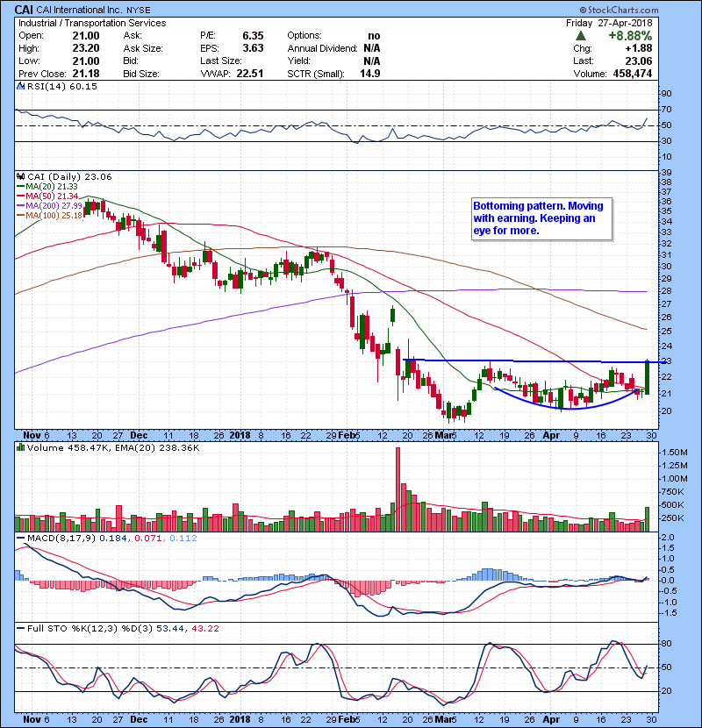Click the P/E 6.35 value

pyautogui.click(x=253, y=36)
